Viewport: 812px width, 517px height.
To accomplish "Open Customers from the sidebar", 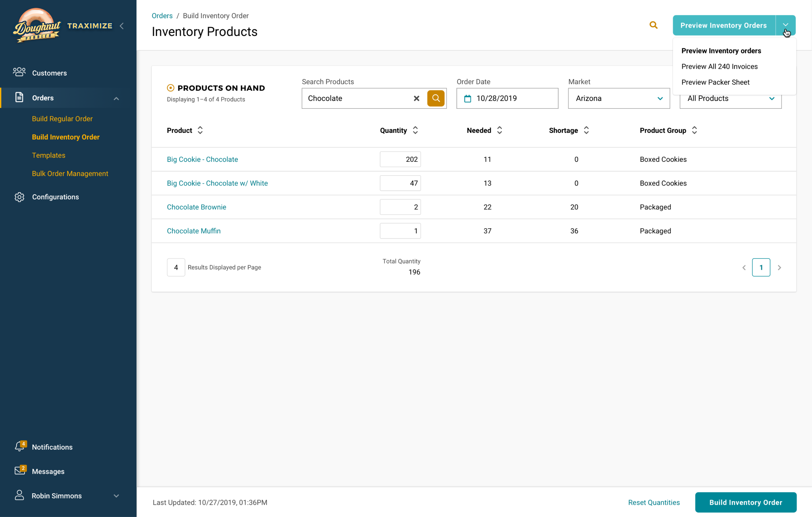I will tap(49, 73).
